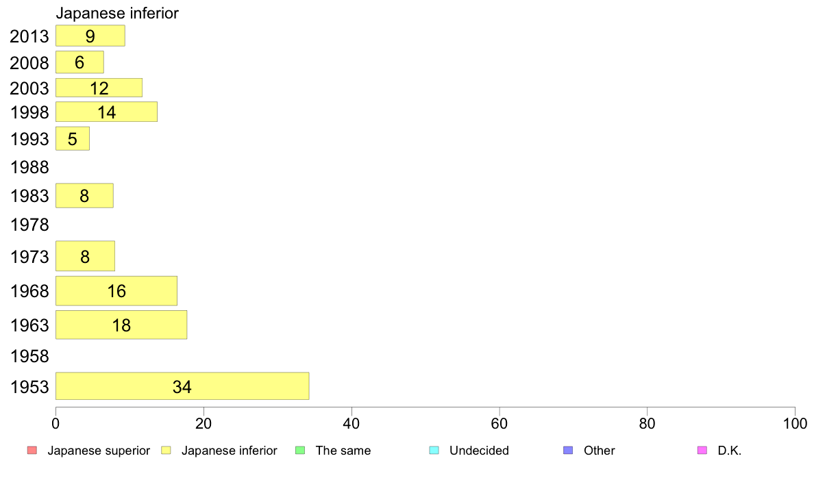This screenshot has height=504, width=814.
Task: Select the 1963 bar showing 18
Action: pos(121,325)
